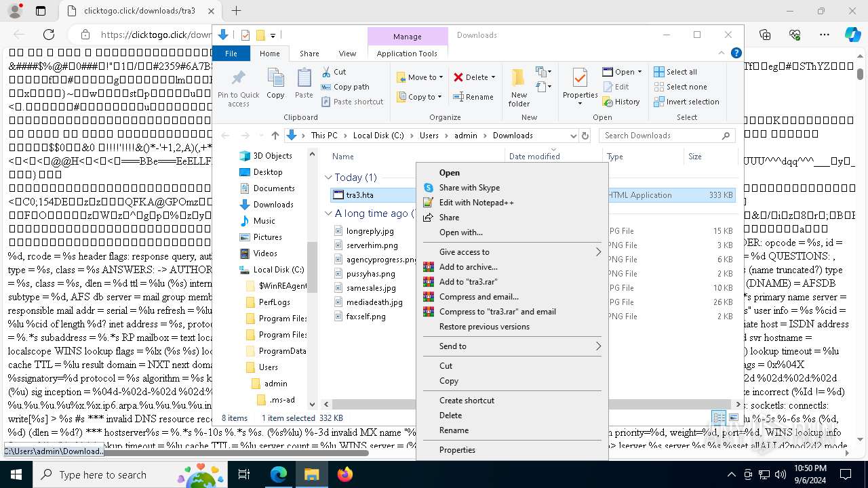
Task: Open Delete dropdown arrow in ribbon
Action: [x=493, y=77]
